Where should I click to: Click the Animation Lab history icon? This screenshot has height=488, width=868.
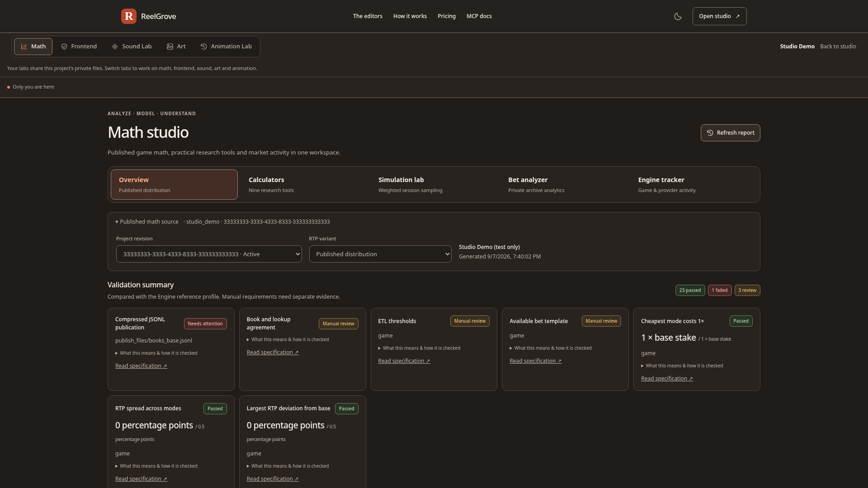pyautogui.click(x=204, y=47)
